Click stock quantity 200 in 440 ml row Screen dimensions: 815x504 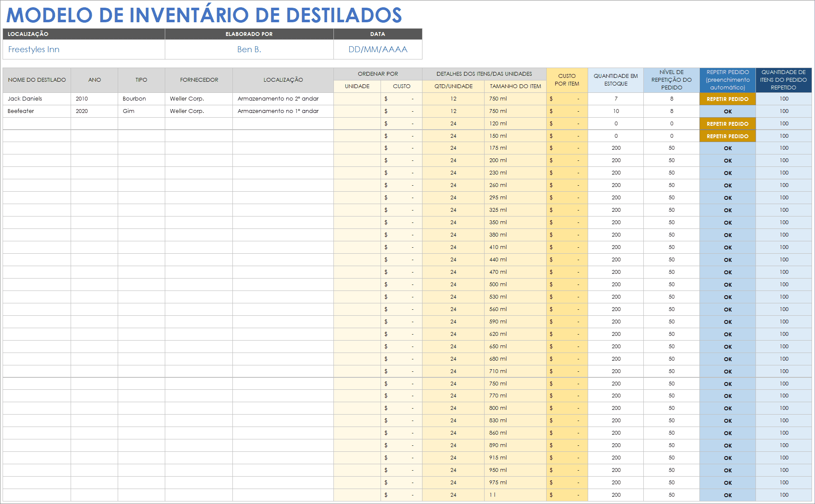(x=616, y=260)
